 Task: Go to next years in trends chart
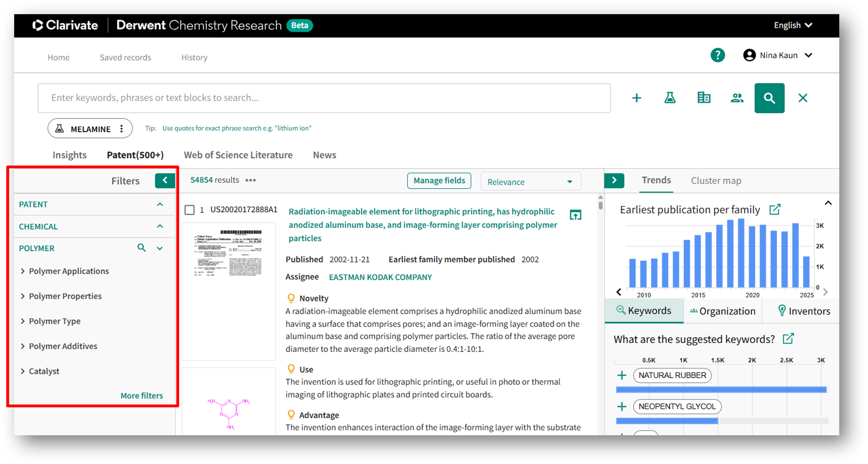point(825,292)
